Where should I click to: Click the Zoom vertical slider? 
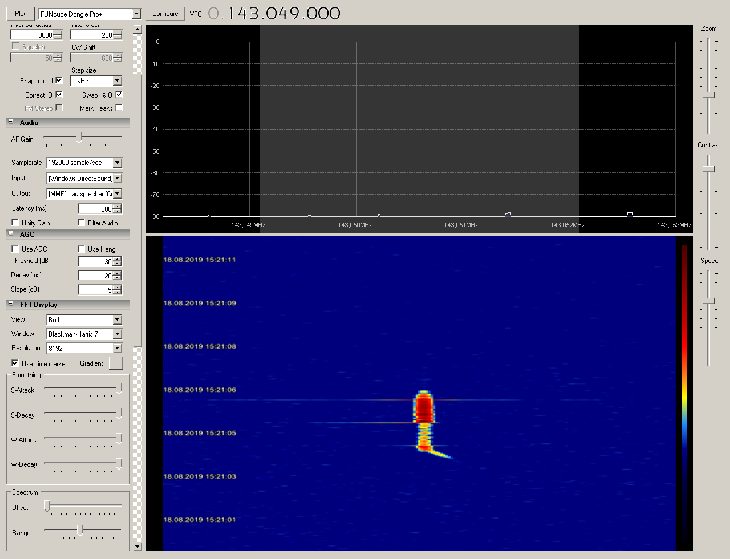(x=708, y=96)
